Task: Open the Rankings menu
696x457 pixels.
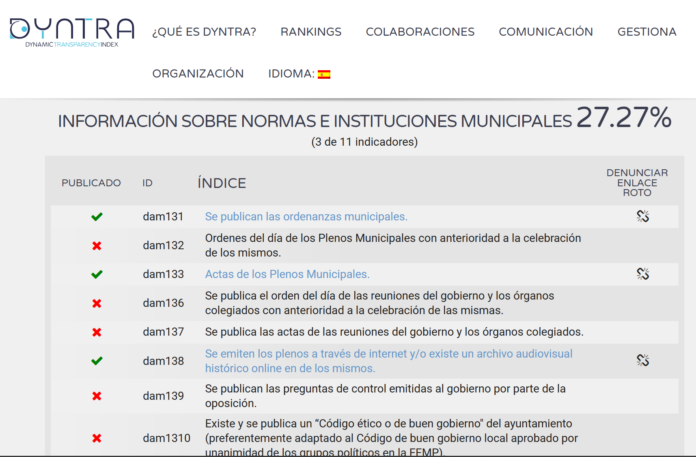Action: (x=311, y=32)
